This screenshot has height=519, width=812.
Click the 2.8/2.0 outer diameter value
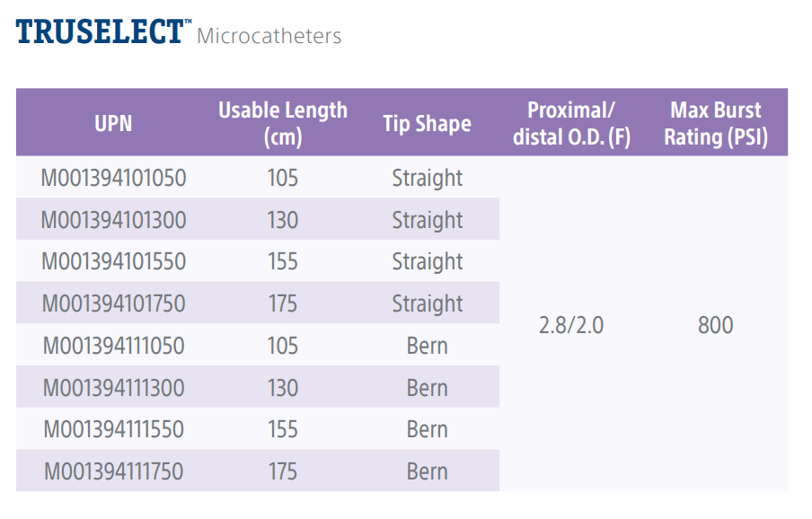[571, 325]
